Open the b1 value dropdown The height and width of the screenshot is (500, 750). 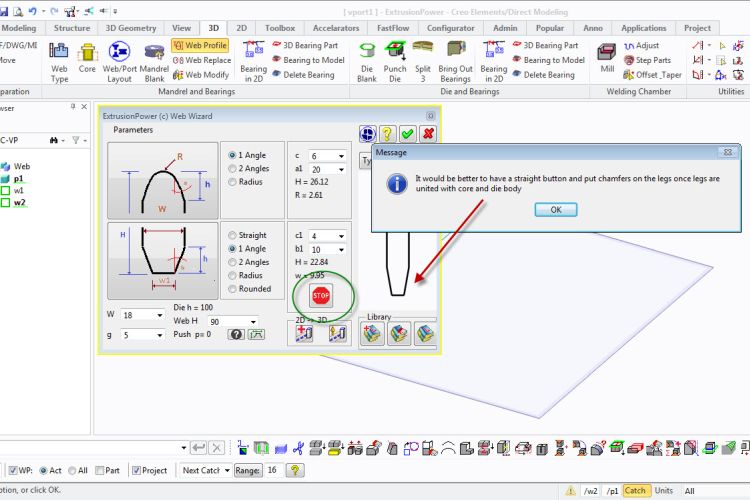click(x=341, y=249)
